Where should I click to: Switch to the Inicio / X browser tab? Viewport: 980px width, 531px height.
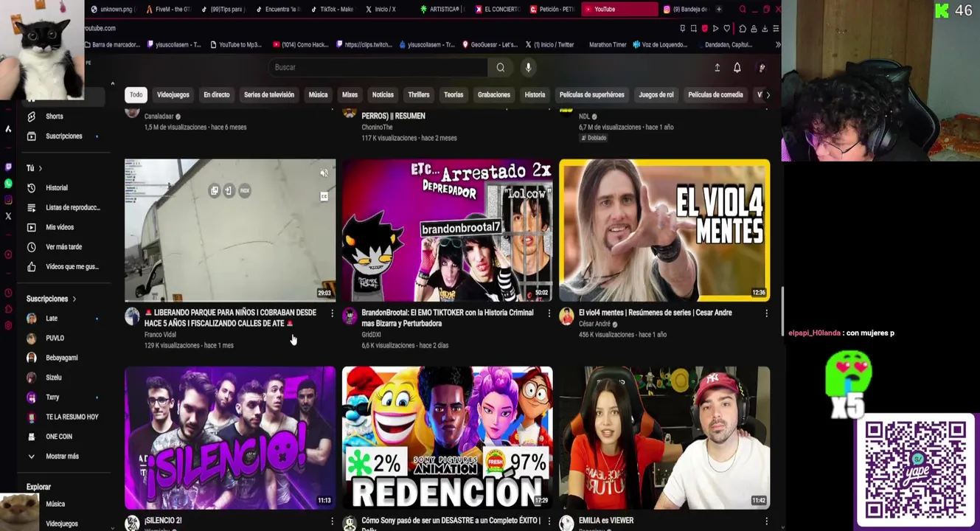tap(385, 10)
